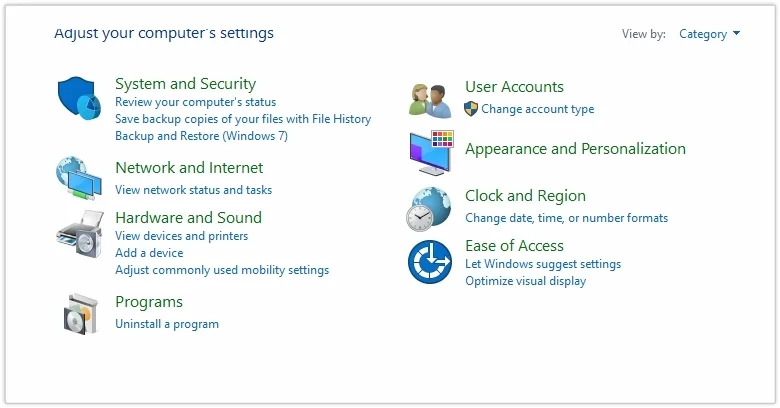Click the Clock and Region icon
The height and width of the screenshot is (408, 780).
tap(430, 208)
